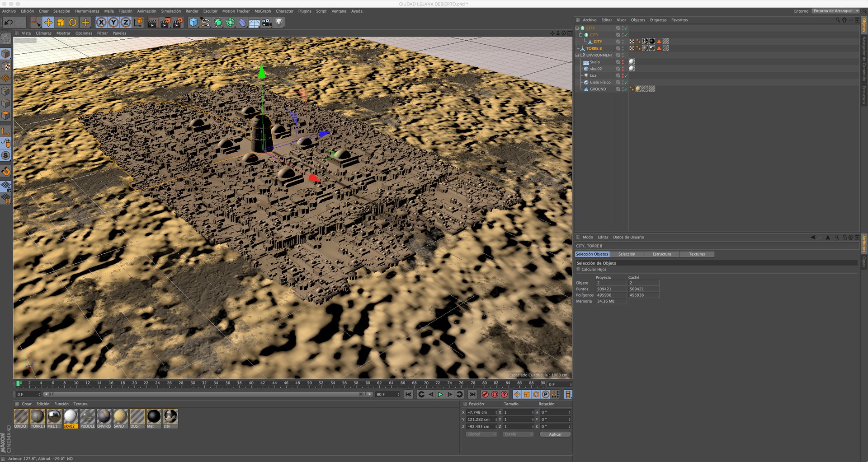Screen dimensions: 868x462
Task: Open the Entorno de Arranque layout dropdown
Action: click(x=835, y=11)
